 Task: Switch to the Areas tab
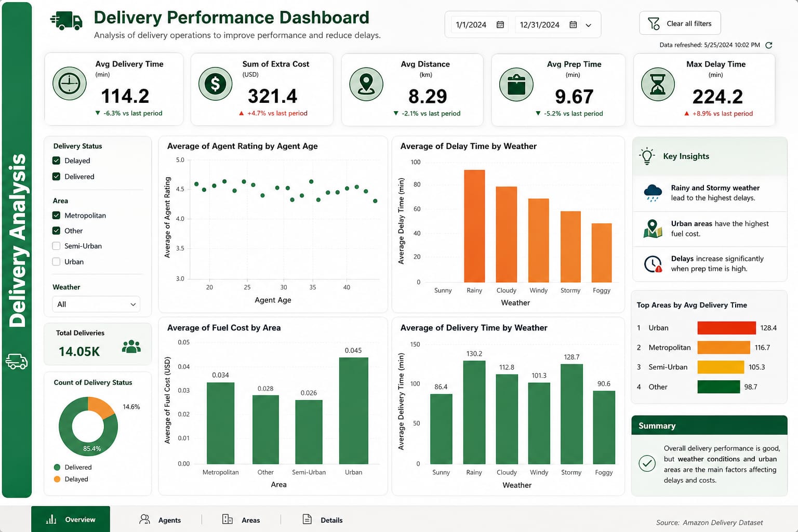pos(241,520)
